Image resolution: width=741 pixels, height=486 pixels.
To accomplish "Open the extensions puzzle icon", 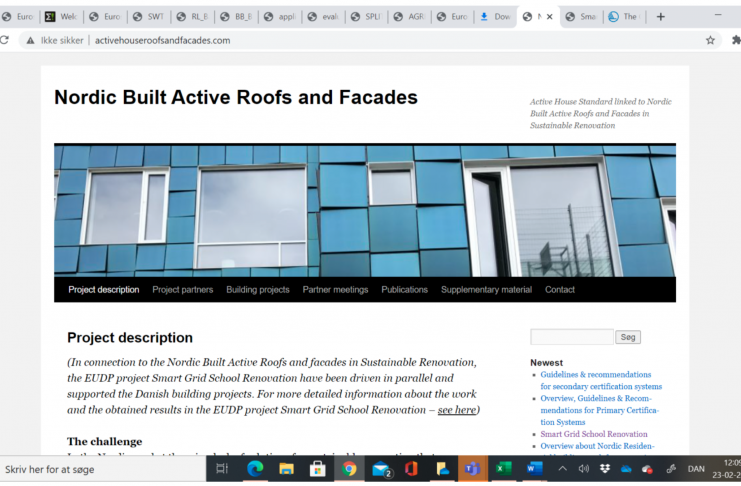I will point(736,41).
